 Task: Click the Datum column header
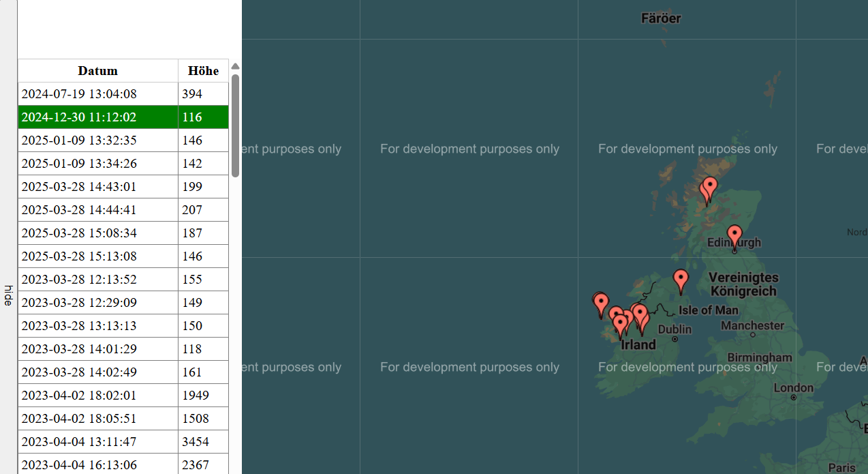[97, 71]
